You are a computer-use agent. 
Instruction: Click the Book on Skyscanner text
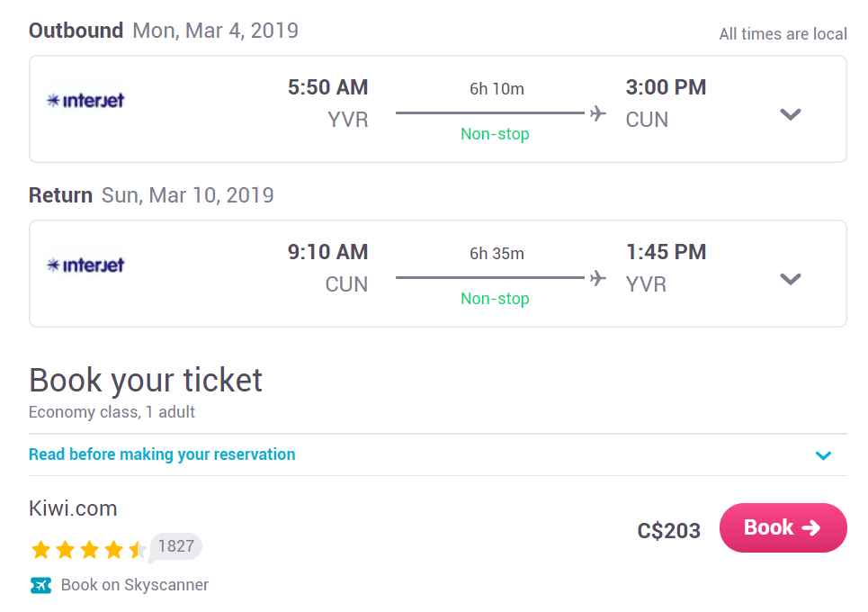point(135,585)
